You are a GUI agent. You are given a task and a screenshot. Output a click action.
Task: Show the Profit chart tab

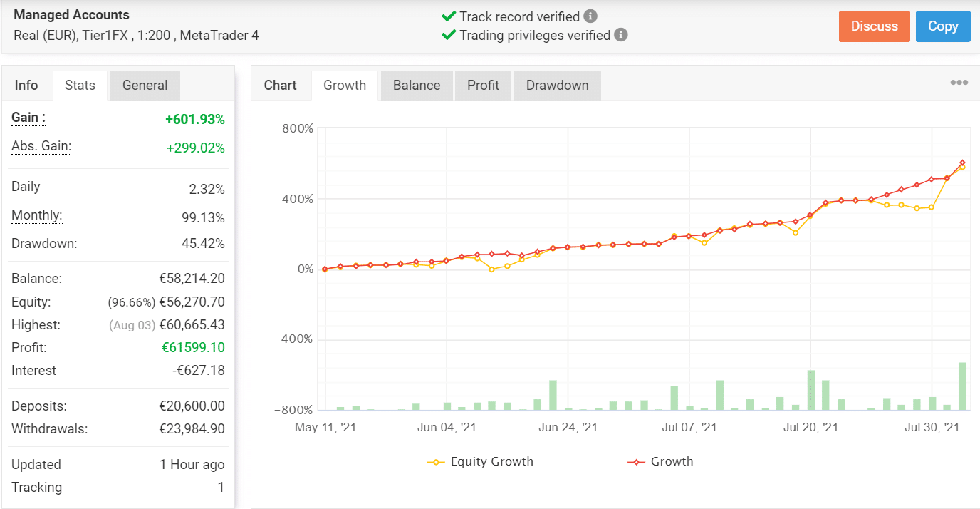pos(483,85)
